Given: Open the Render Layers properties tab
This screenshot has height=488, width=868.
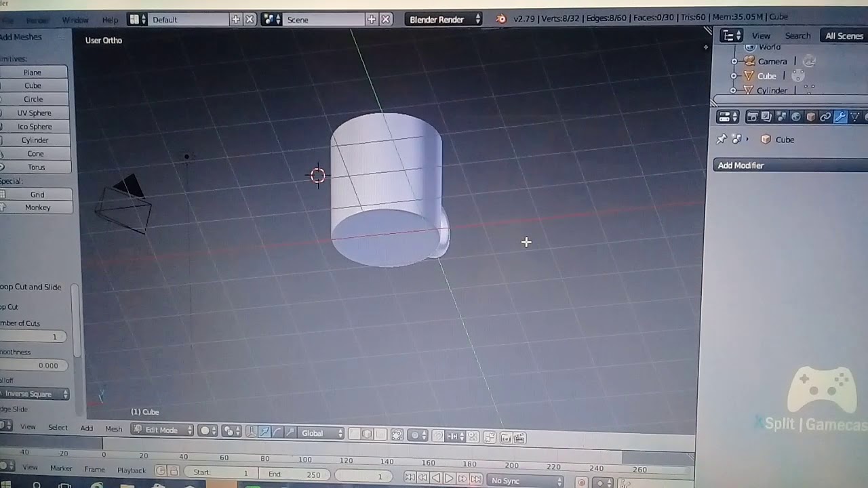Looking at the screenshot, I should pyautogui.click(x=766, y=117).
